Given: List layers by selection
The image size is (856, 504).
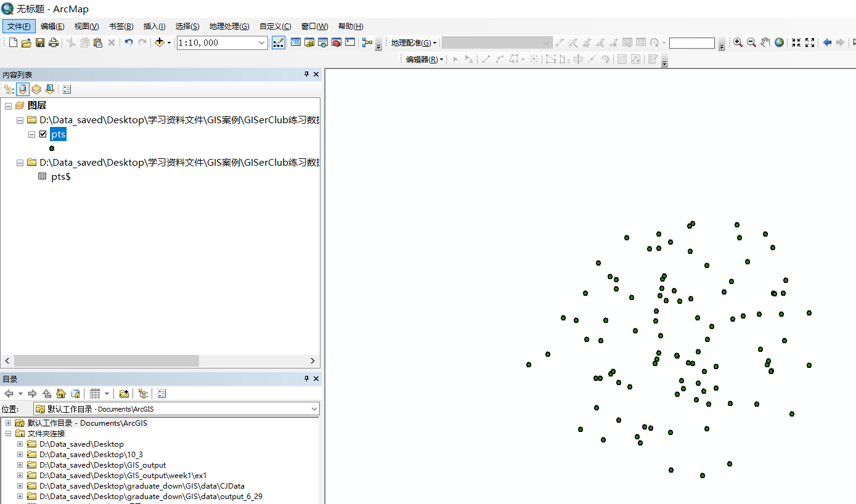Looking at the screenshot, I should coord(50,89).
